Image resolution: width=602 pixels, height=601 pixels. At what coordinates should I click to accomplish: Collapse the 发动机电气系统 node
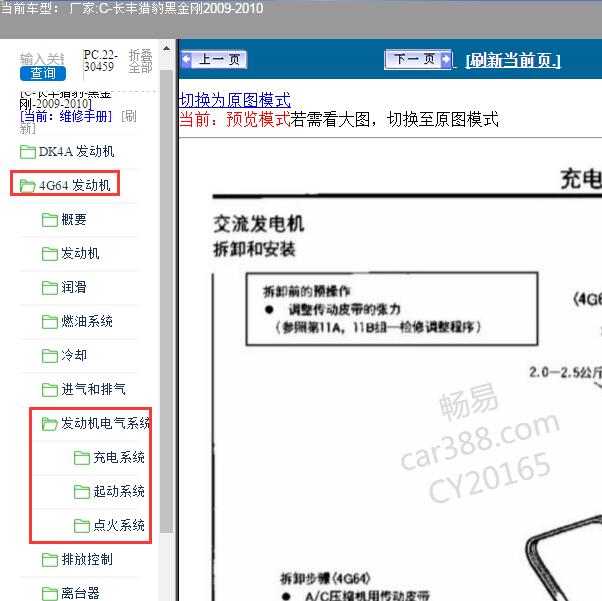point(106,423)
